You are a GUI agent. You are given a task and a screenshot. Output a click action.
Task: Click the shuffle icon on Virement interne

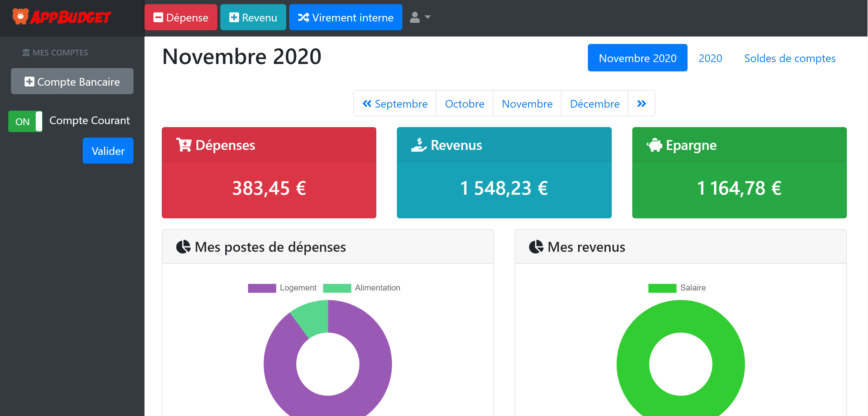pos(304,17)
